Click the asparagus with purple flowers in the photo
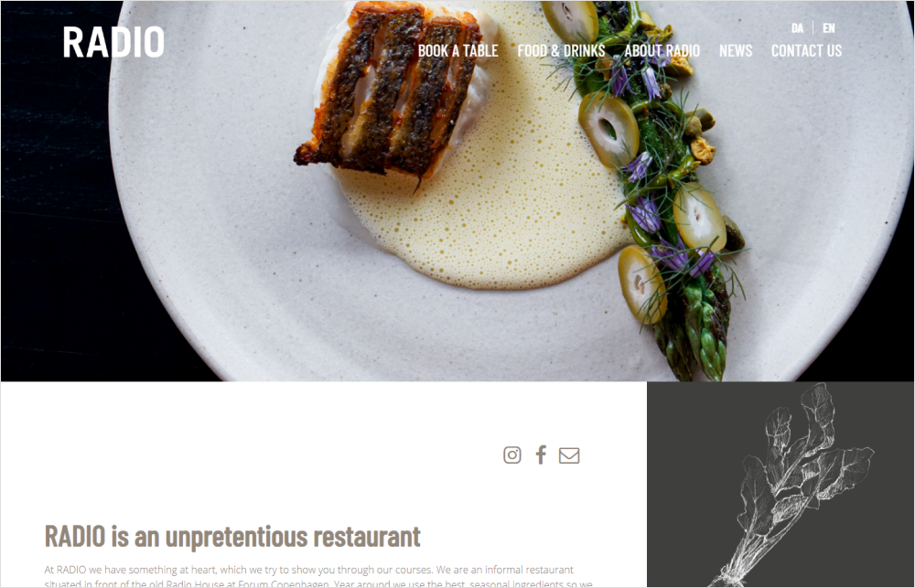This screenshot has height=588, width=915. (660, 187)
